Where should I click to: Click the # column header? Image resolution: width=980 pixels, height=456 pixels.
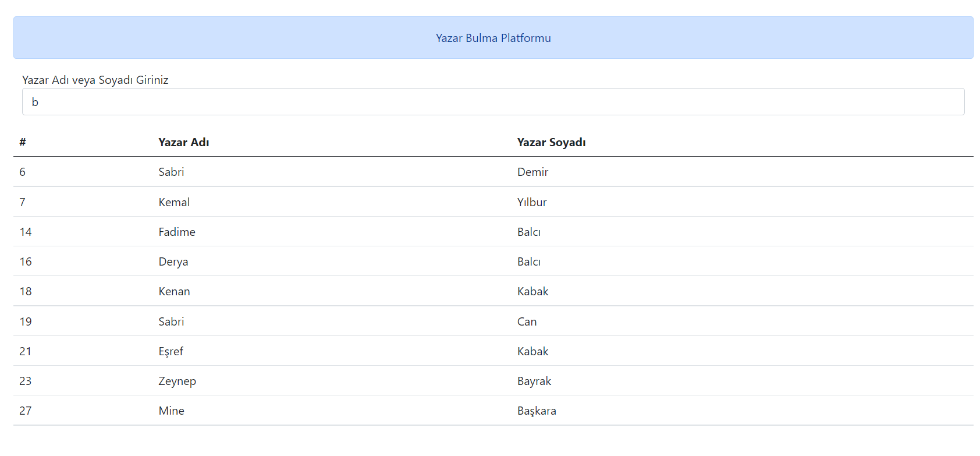(23, 142)
